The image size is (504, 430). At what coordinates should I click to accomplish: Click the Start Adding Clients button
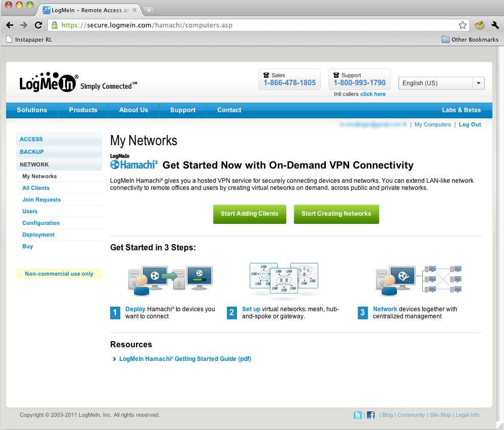pyautogui.click(x=249, y=214)
